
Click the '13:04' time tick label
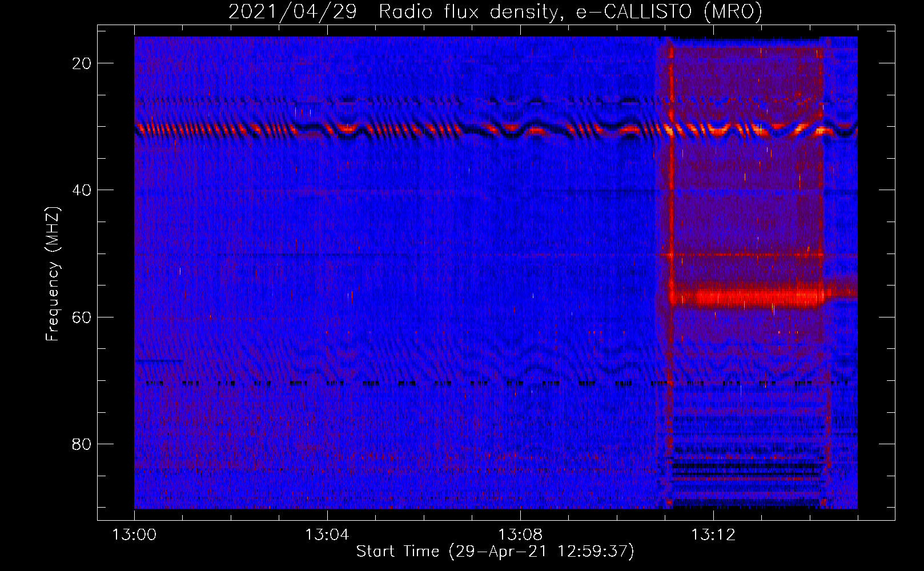click(327, 535)
